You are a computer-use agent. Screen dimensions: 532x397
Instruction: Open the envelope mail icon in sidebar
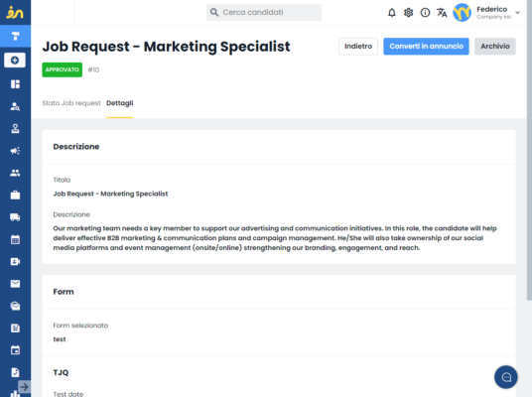[15, 284]
